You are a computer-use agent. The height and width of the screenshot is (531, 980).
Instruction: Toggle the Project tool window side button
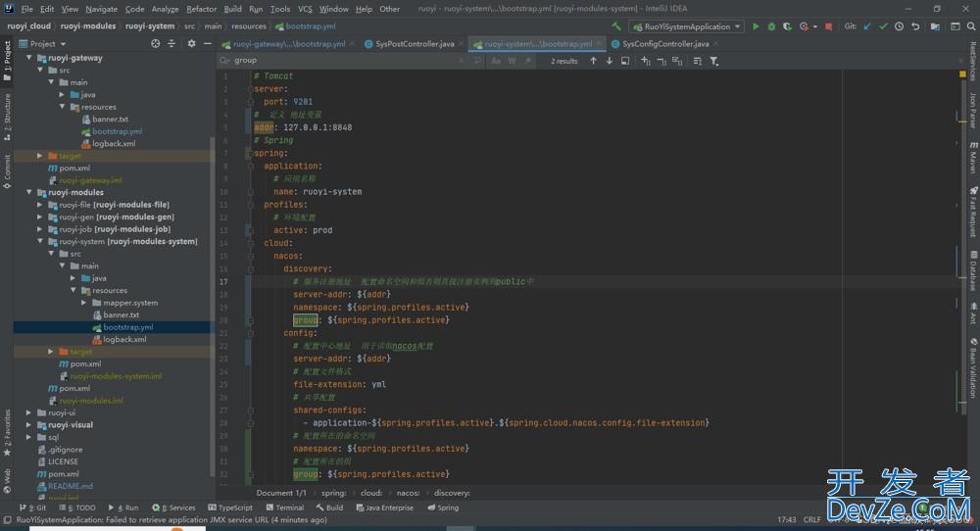coord(7,61)
